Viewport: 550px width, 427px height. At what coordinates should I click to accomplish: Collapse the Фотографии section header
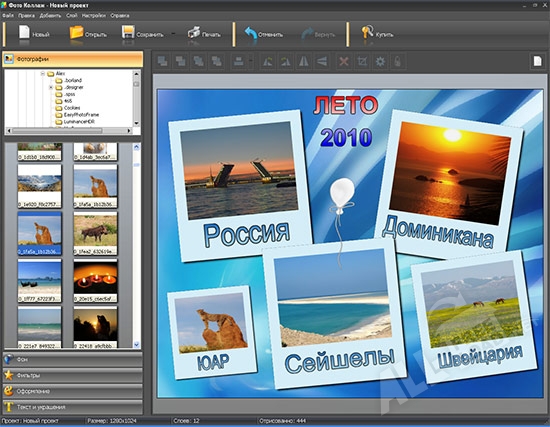(73, 59)
